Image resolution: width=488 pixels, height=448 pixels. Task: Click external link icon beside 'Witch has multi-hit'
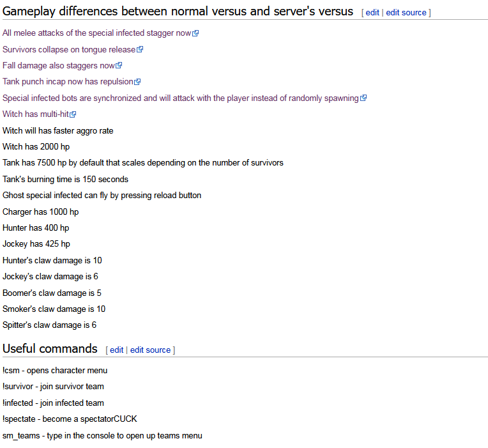pyautogui.click(x=73, y=114)
